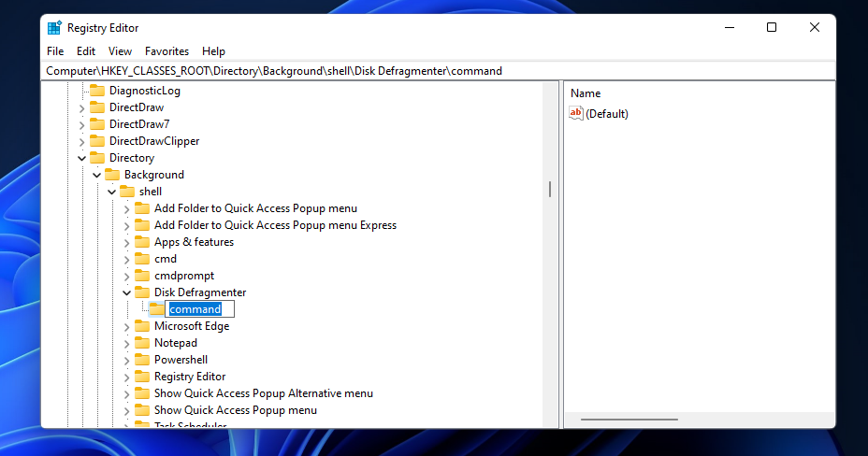The image size is (868, 456).
Task: Minimize the Registry Editor window
Action: tap(730, 28)
